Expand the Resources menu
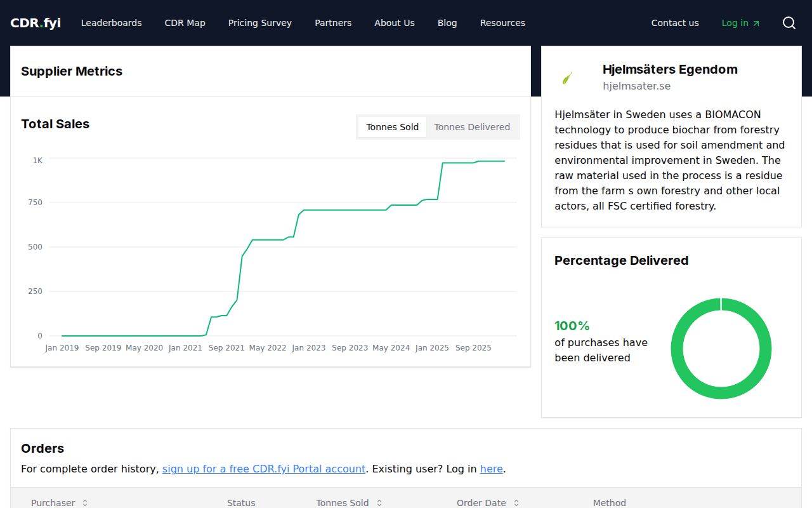The image size is (812, 508). [x=502, y=23]
